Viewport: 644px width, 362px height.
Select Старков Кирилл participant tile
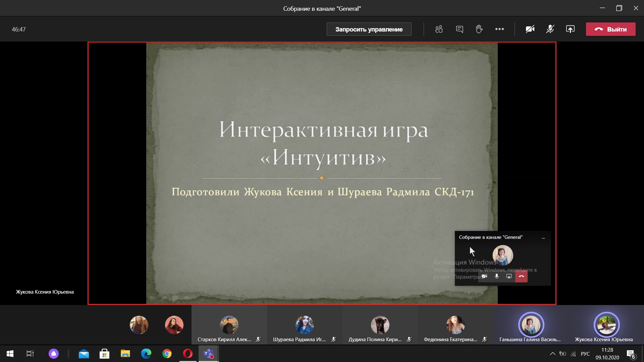pyautogui.click(x=229, y=325)
